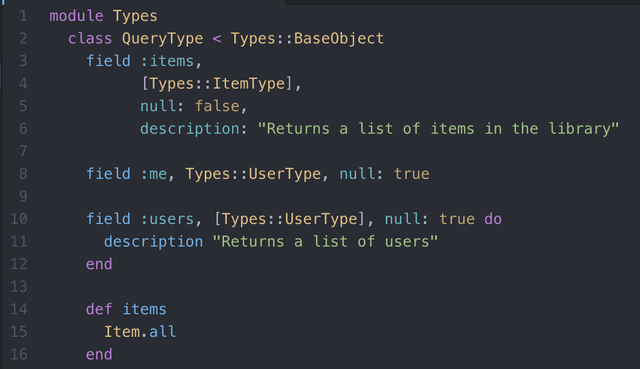Click the ':users' symbol on line 10
The height and width of the screenshot is (369, 640).
(167, 219)
